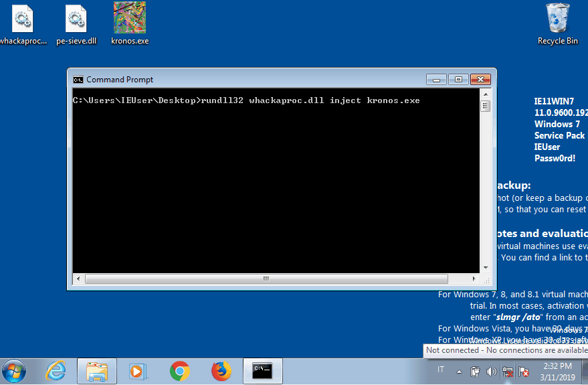Open Windows Media Player from the taskbar
Screen dimensions: 588x385
tap(138, 372)
